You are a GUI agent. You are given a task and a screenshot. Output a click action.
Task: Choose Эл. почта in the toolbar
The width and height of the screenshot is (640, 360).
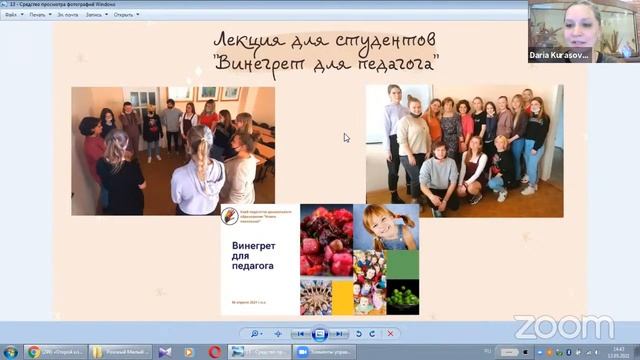click(68, 14)
